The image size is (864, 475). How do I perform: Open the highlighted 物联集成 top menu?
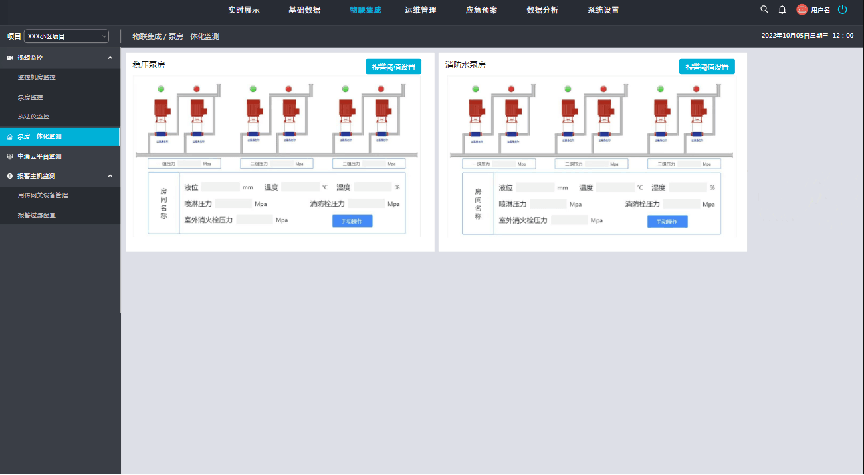[x=365, y=10]
